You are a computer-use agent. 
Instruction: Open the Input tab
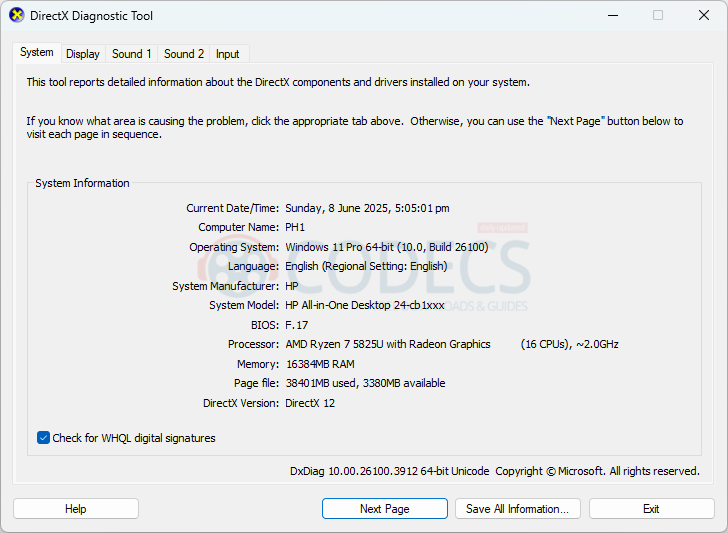(228, 54)
